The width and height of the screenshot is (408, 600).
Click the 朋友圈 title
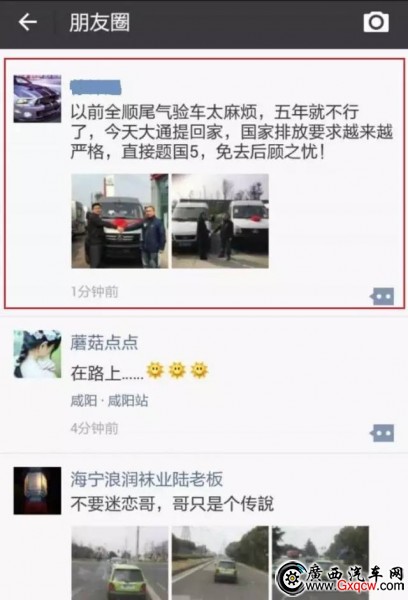click(100, 22)
